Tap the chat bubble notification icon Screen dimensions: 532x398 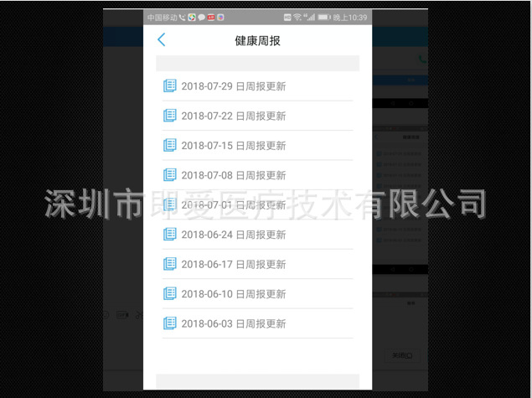[x=202, y=18]
